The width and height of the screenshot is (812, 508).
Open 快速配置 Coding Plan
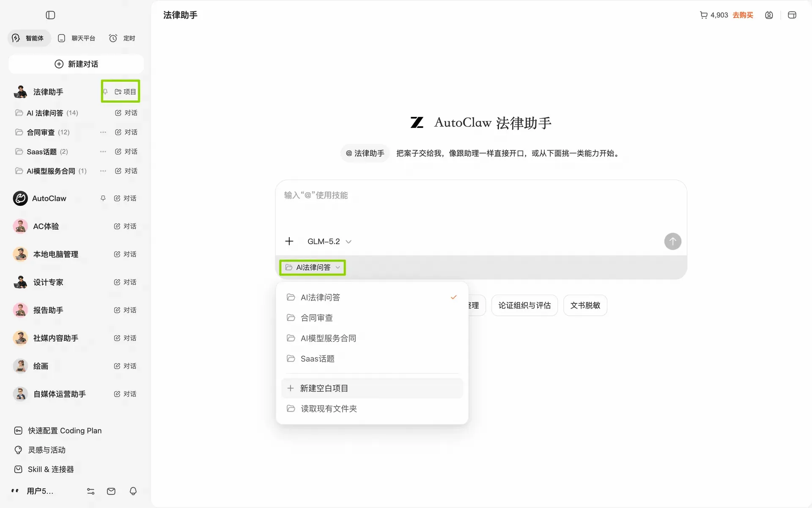tap(58, 431)
